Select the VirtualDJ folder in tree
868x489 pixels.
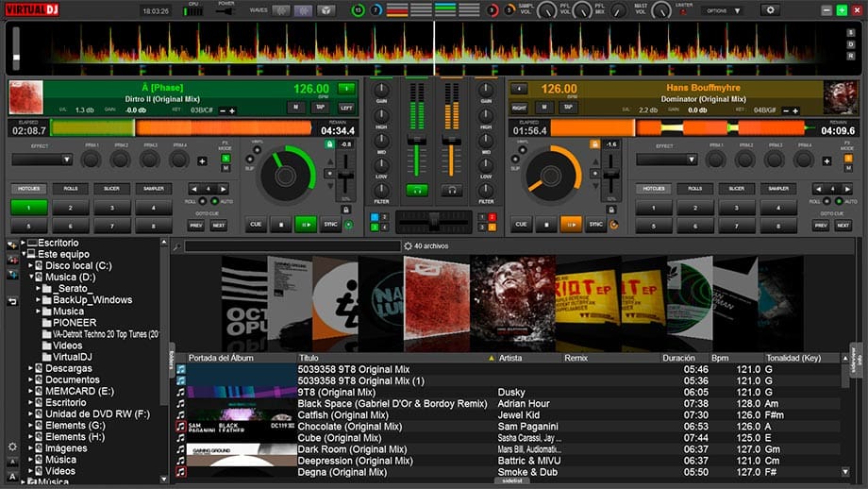(x=67, y=357)
